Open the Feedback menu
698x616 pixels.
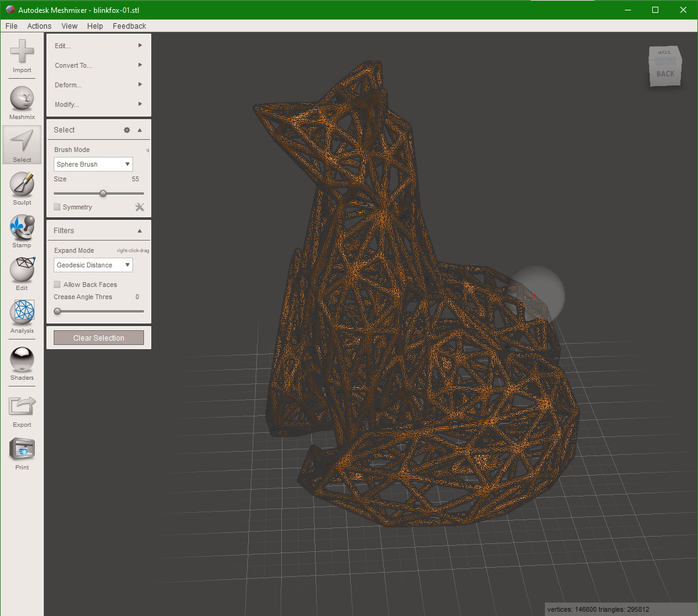129,26
